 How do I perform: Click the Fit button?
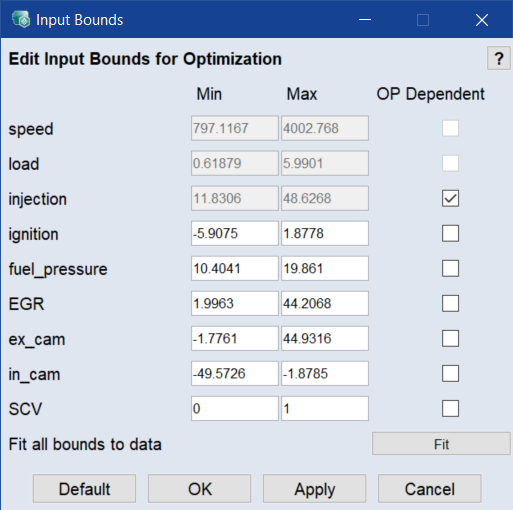pos(441,444)
